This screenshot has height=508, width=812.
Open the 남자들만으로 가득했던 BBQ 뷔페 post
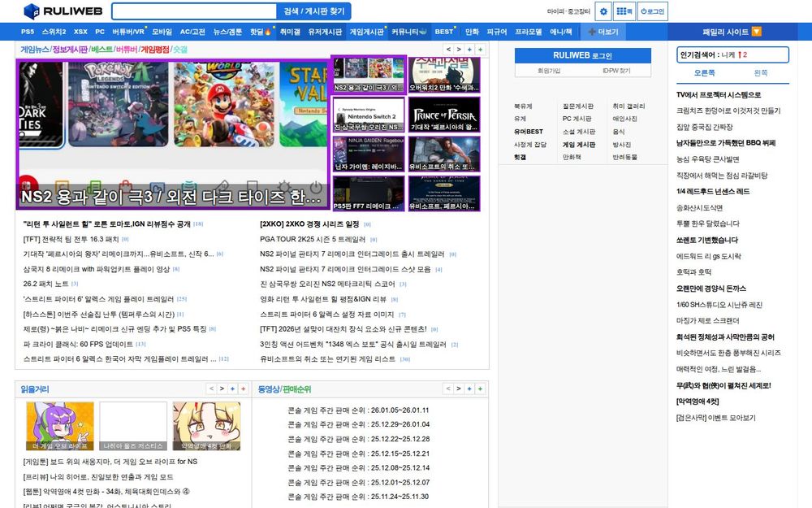pyautogui.click(x=726, y=143)
